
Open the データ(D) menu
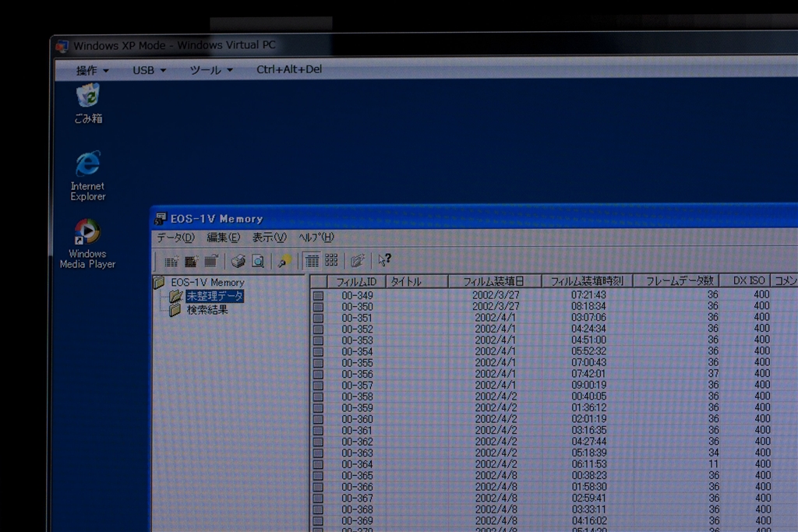(175, 238)
